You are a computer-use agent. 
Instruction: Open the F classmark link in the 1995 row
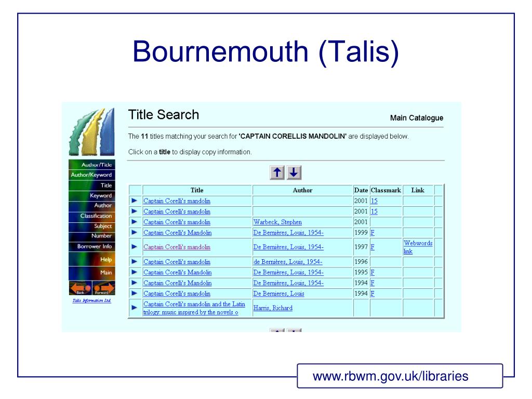(x=373, y=272)
